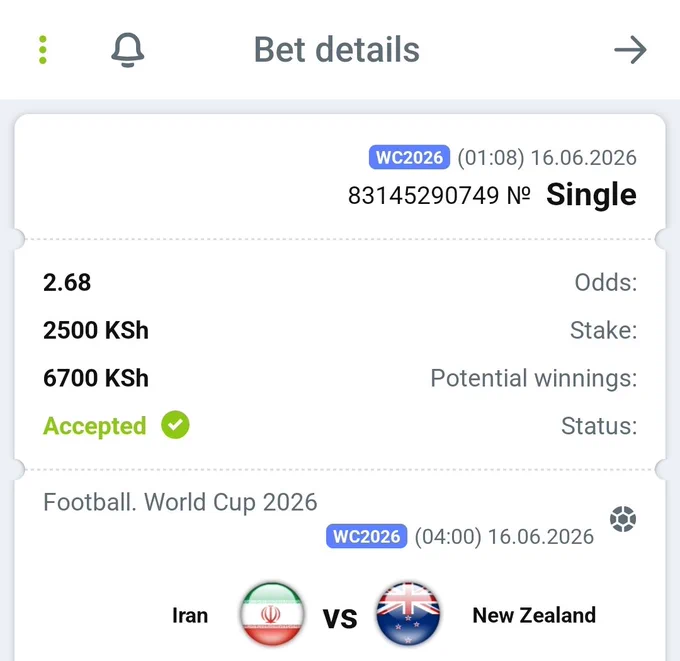
Task: Tap the 6700 KSh potential winnings
Action: [96, 378]
